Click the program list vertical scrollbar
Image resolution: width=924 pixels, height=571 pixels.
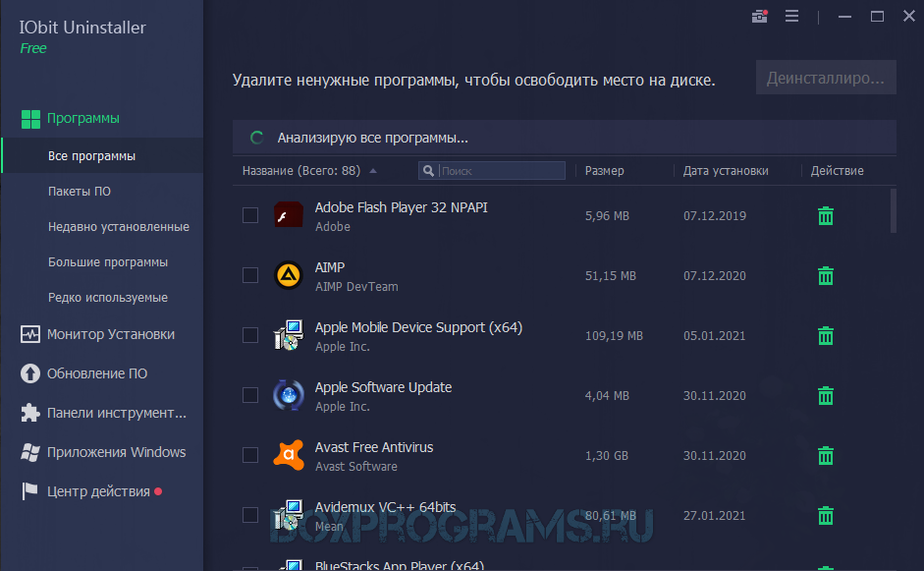coord(894,210)
